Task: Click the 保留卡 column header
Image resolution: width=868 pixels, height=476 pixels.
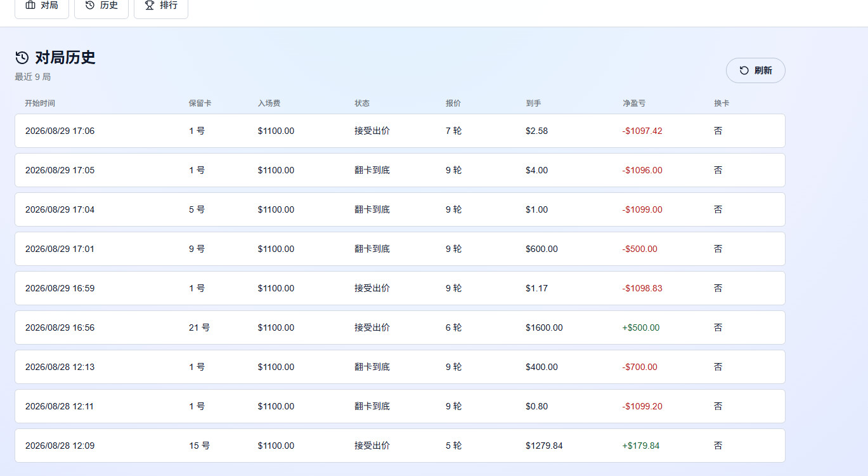Action: click(x=200, y=103)
